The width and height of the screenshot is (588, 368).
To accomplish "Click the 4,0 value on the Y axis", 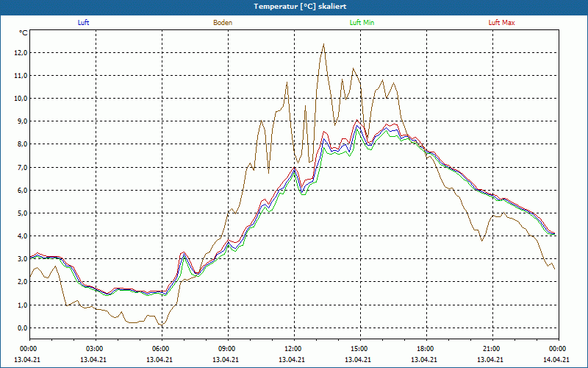I will [22, 236].
